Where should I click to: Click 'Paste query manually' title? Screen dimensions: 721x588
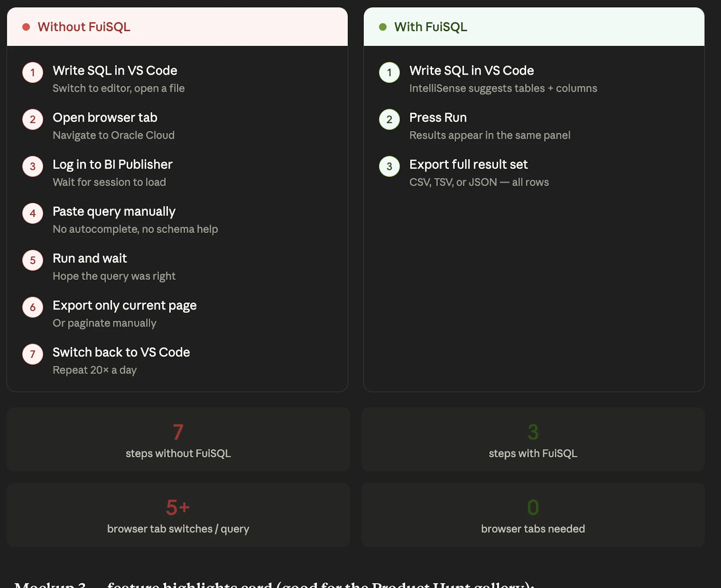pos(114,211)
